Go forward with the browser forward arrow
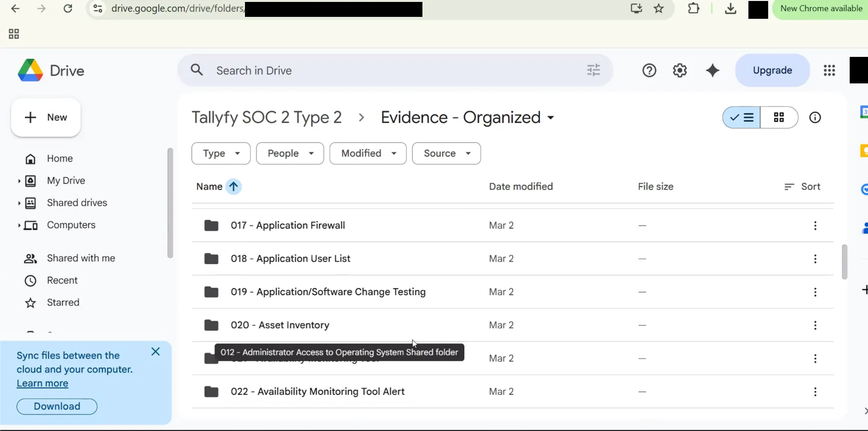The height and width of the screenshot is (431, 868). pyautogui.click(x=41, y=9)
